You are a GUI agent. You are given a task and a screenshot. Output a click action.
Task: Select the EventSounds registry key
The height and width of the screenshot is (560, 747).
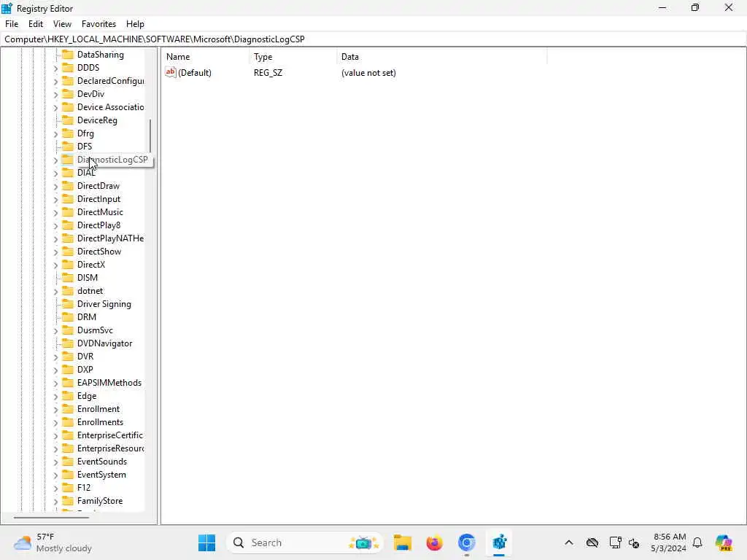pos(102,462)
